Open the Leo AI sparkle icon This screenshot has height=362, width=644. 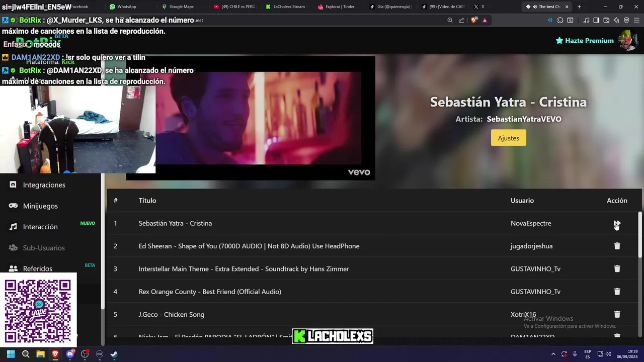[x=616, y=20]
